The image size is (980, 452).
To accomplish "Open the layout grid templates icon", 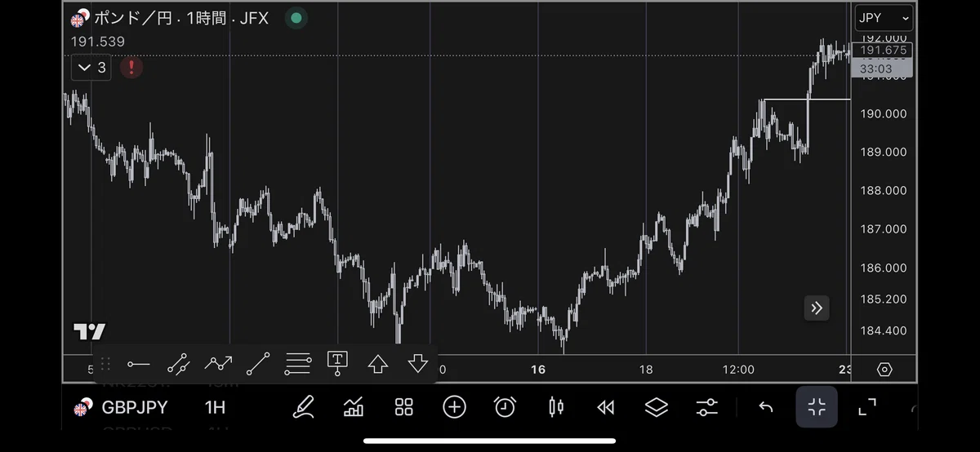I will pos(404,406).
